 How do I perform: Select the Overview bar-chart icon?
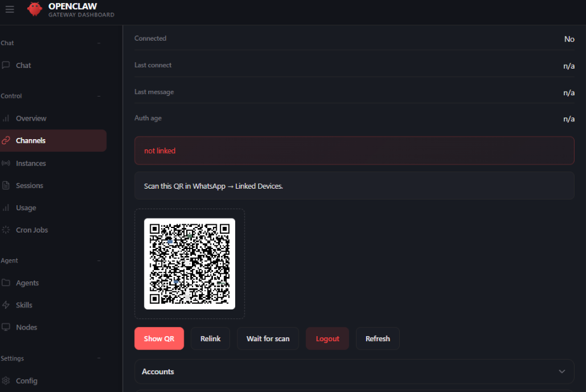[6, 119]
